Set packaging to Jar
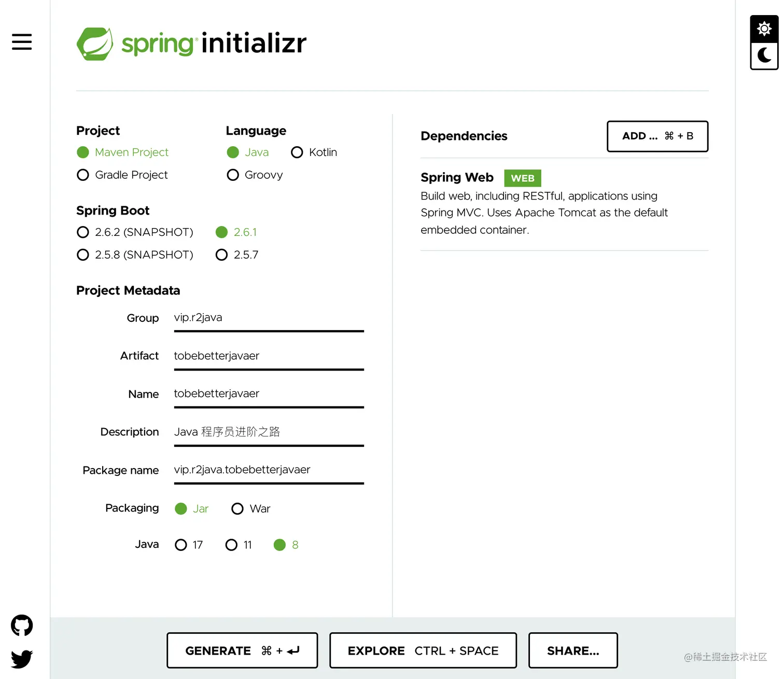Screen dimensions: 784x679 (x=191, y=509)
